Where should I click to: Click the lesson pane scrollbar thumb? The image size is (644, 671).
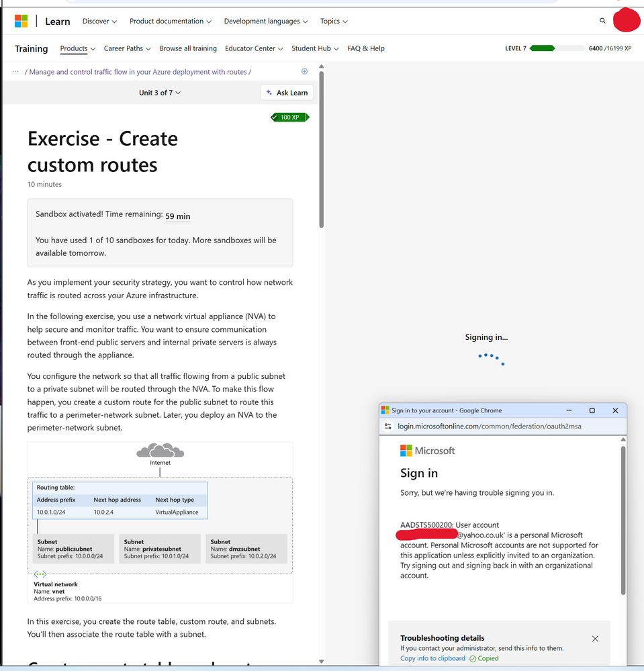tap(322, 150)
